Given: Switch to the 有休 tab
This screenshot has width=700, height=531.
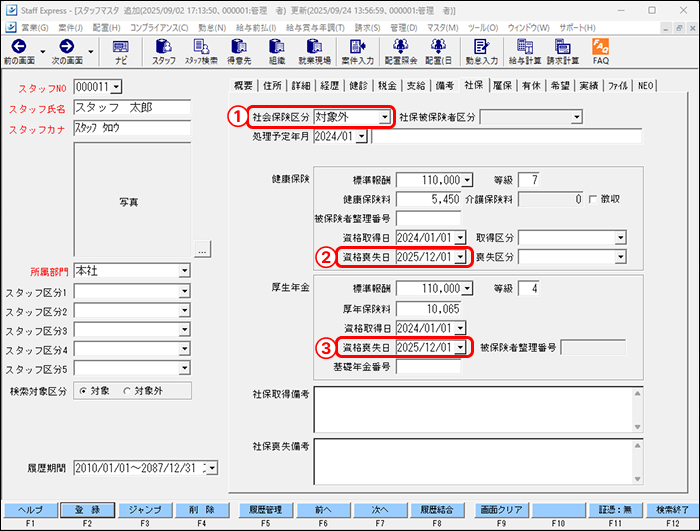Looking at the screenshot, I should 531,85.
